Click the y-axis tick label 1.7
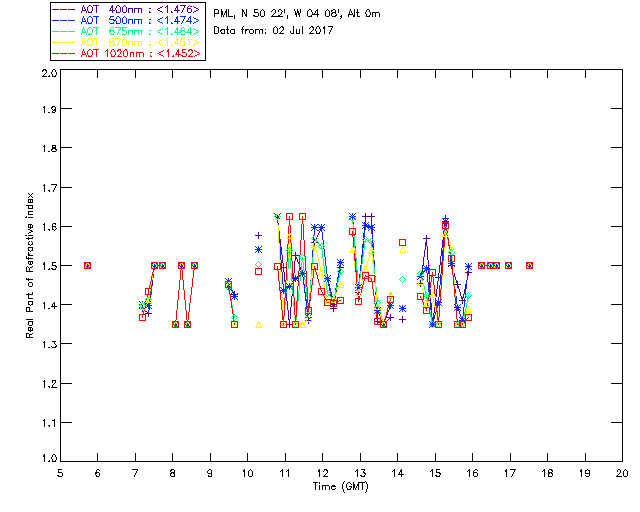Image resolution: width=640 pixels, height=512 pixels. point(49,188)
